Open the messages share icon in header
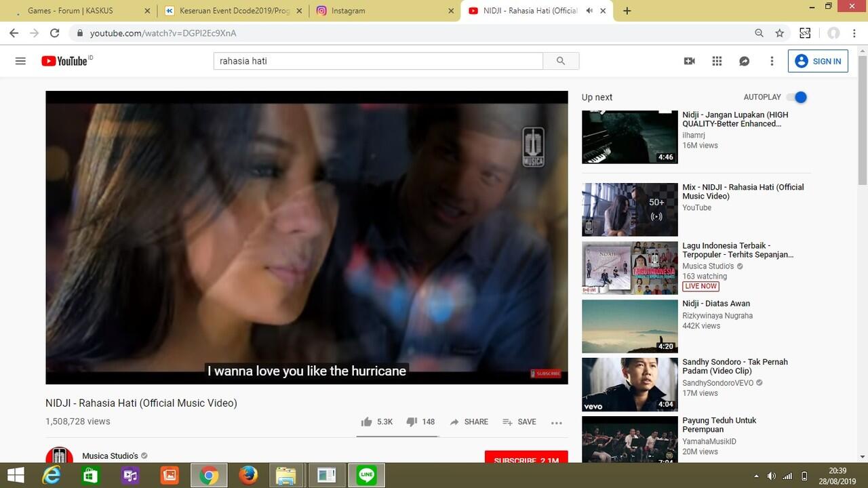This screenshot has width=868, height=488. [x=744, y=61]
